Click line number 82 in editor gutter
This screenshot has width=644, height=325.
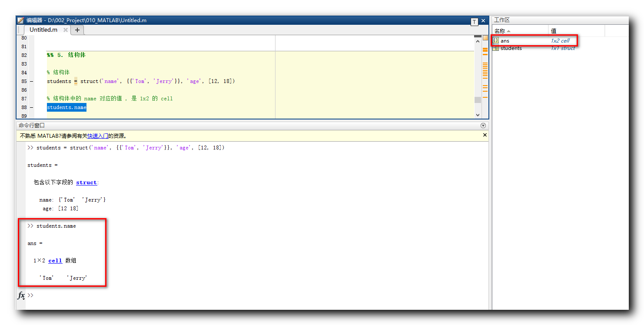24,55
